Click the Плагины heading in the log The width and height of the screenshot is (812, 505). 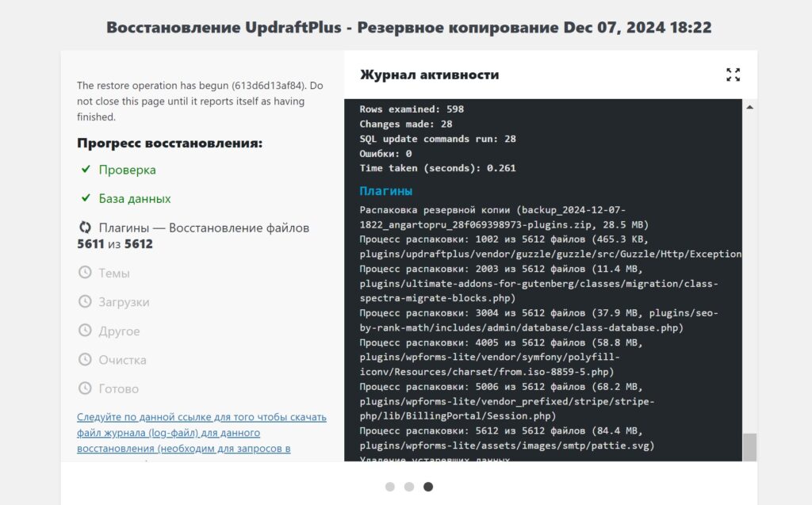[386, 191]
